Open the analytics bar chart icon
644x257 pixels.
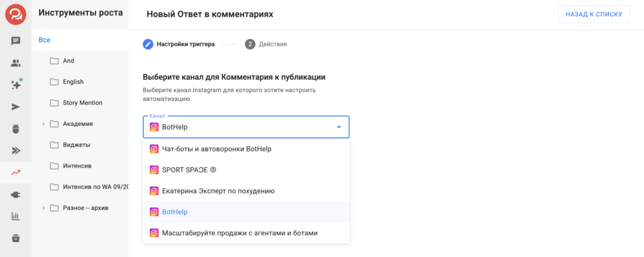(x=16, y=216)
